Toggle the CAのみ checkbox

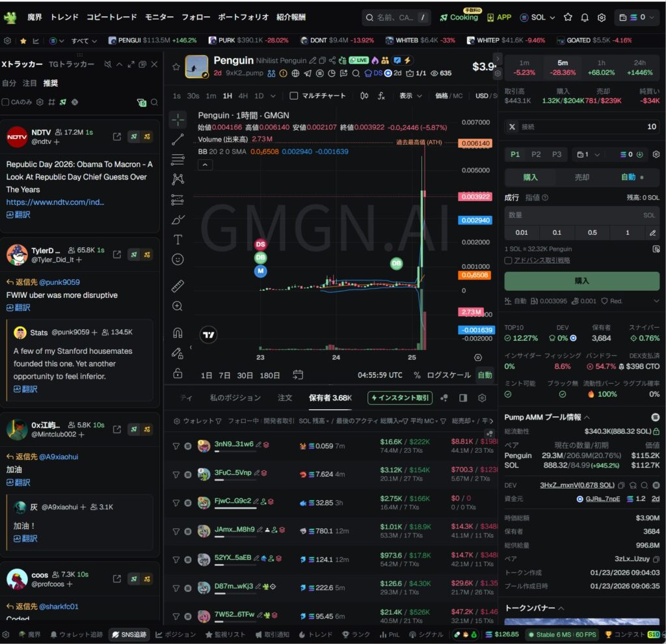[6, 102]
